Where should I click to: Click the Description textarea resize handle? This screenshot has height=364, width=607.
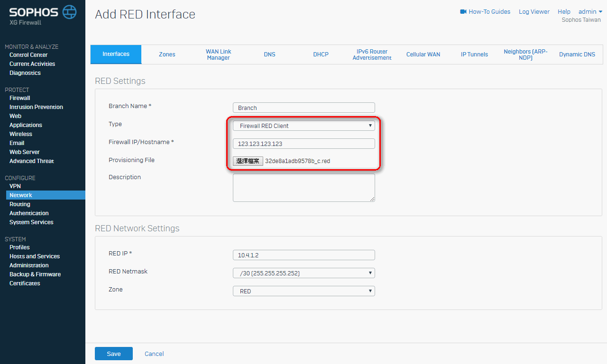[372, 199]
